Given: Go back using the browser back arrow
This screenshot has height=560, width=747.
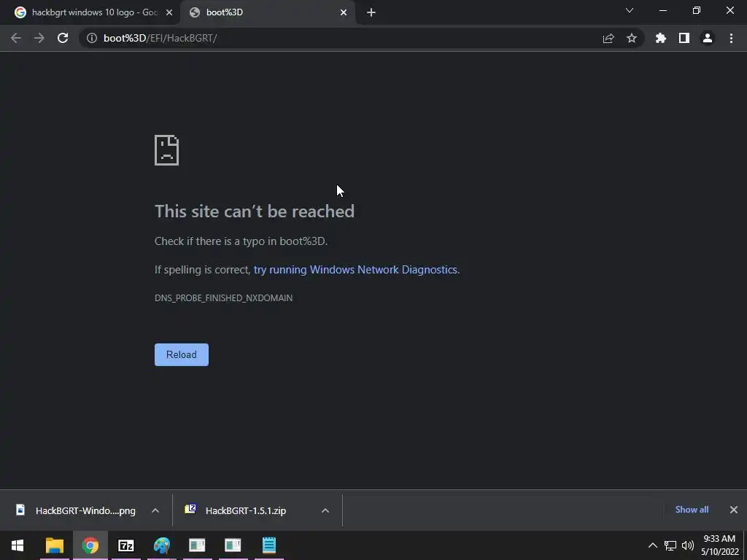Looking at the screenshot, I should click(16, 38).
